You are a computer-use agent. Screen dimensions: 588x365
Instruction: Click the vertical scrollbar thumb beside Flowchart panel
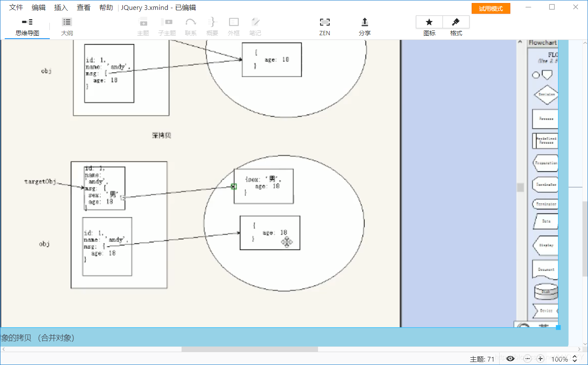click(x=521, y=187)
